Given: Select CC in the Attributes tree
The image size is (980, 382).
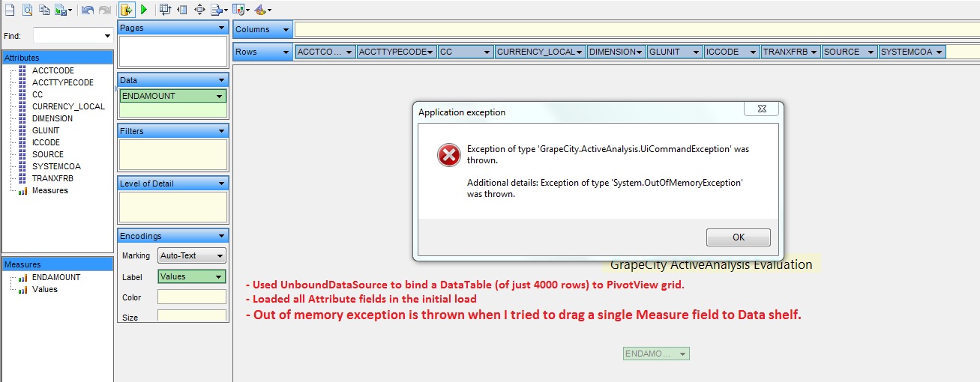Looking at the screenshot, I should pyautogui.click(x=37, y=94).
